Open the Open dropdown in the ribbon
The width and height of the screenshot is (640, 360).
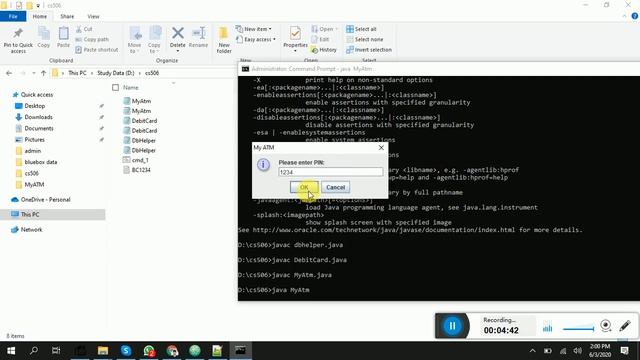324,29
